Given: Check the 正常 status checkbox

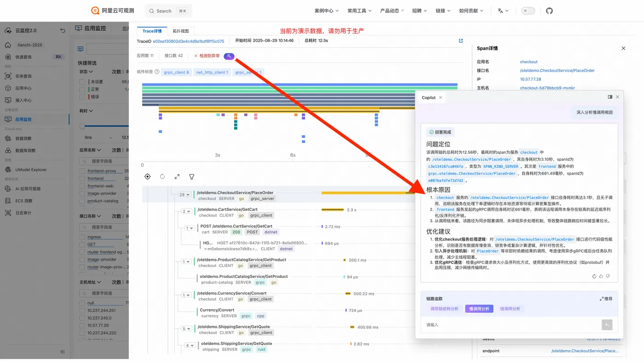Looking at the screenshot, I should point(82,89).
